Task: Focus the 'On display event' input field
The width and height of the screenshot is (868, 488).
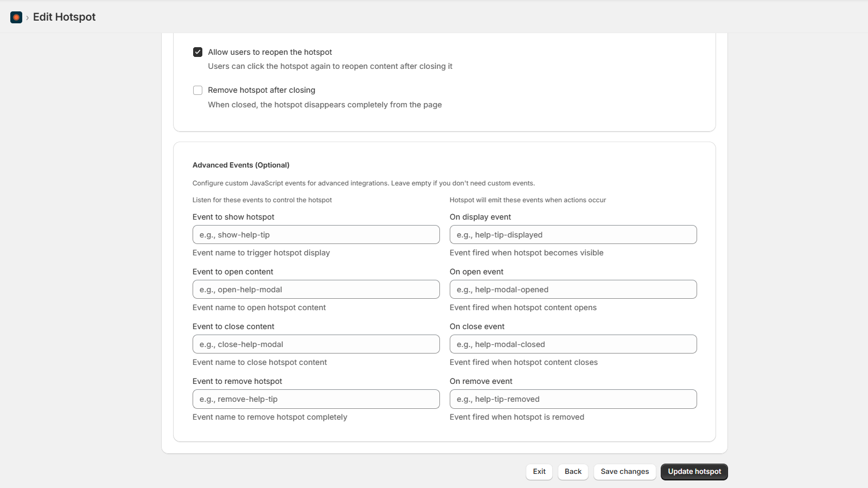Action: tap(573, 234)
